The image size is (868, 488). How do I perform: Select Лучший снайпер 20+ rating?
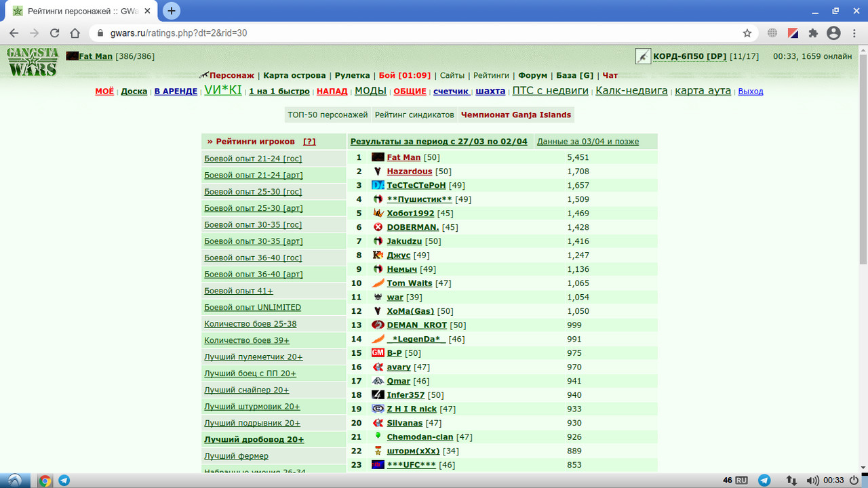[x=247, y=390]
